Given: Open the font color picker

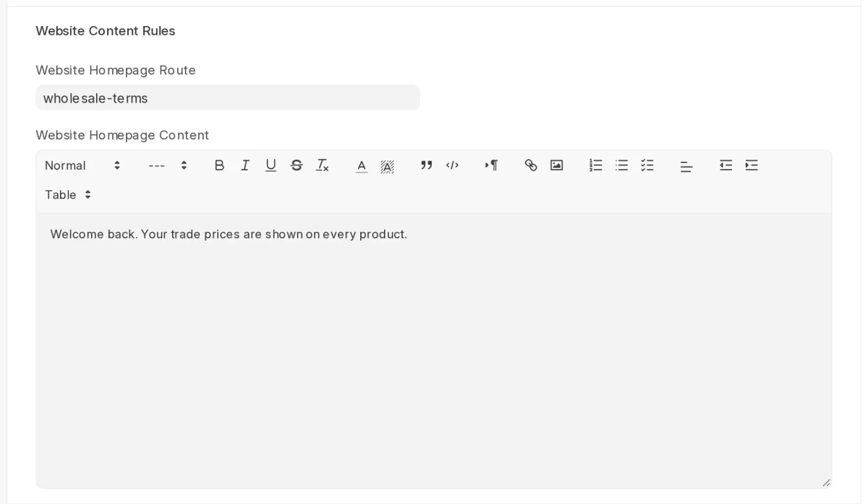Looking at the screenshot, I should (x=362, y=166).
